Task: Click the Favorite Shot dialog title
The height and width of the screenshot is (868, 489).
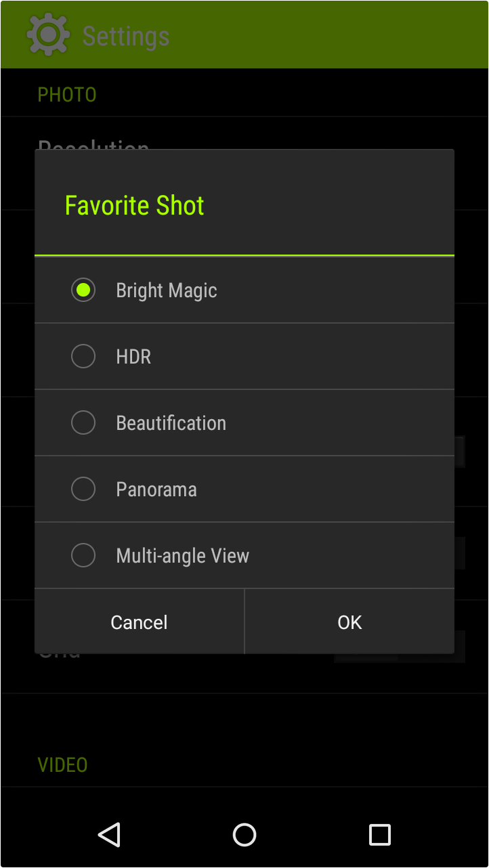Action: coord(135,206)
